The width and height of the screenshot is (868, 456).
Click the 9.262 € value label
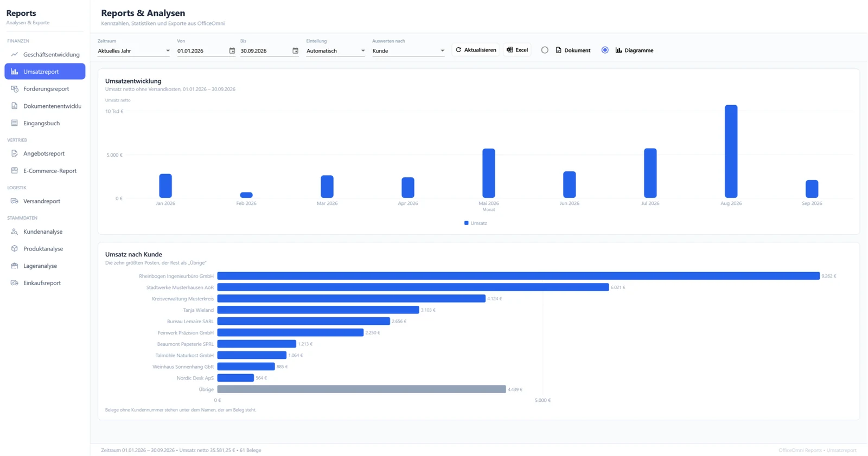[829, 276]
